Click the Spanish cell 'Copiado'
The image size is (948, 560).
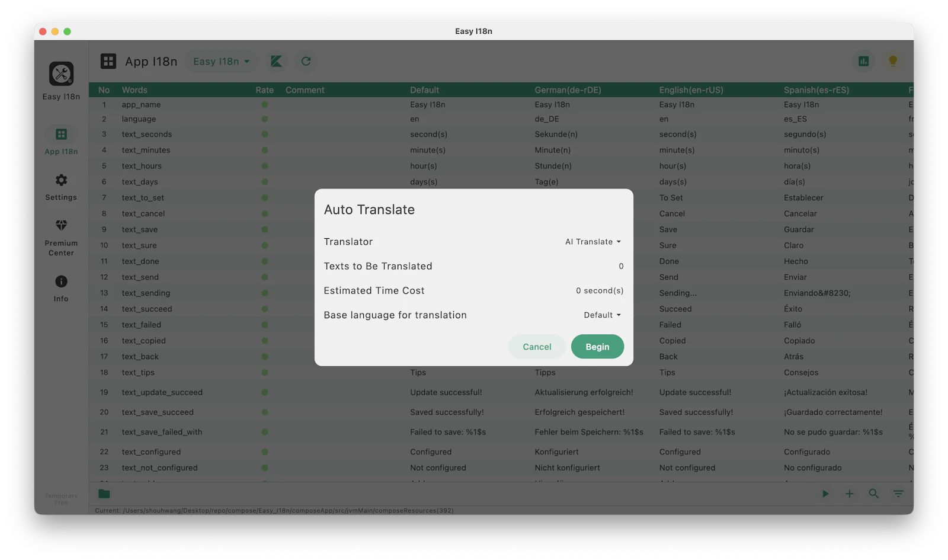[799, 341]
